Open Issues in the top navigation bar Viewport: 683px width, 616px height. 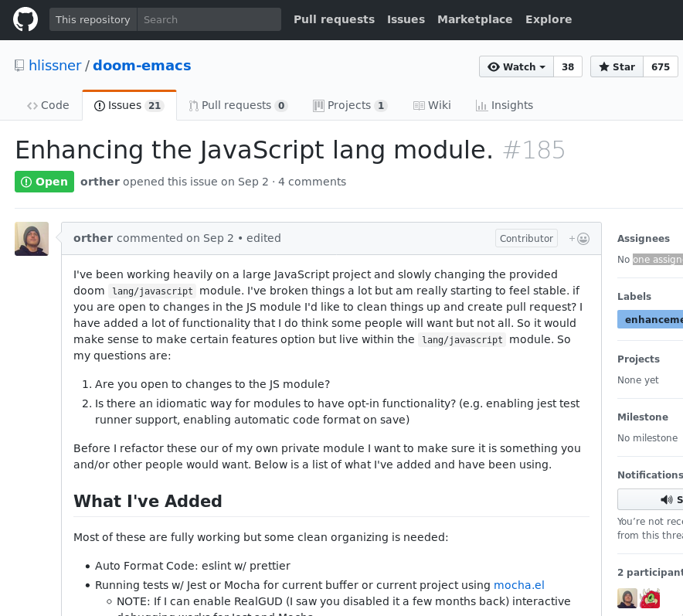pos(406,19)
